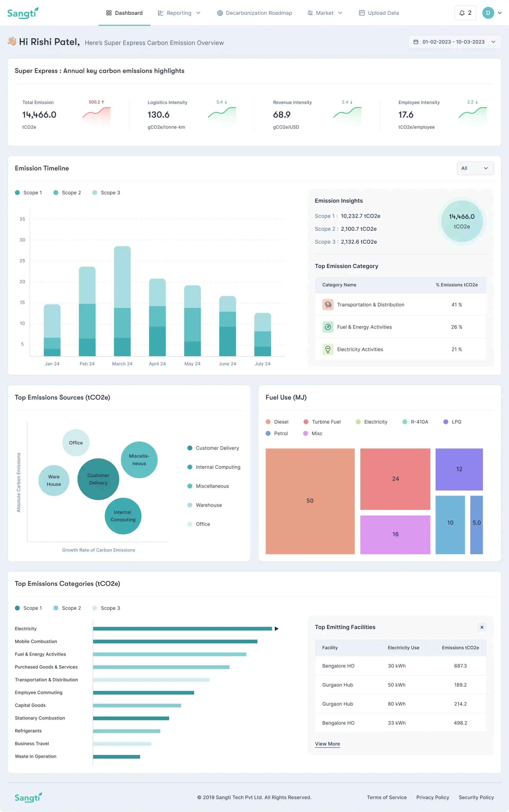Image resolution: width=509 pixels, height=812 pixels.
Task: Click the Sangti logo in the header
Action: (23, 13)
